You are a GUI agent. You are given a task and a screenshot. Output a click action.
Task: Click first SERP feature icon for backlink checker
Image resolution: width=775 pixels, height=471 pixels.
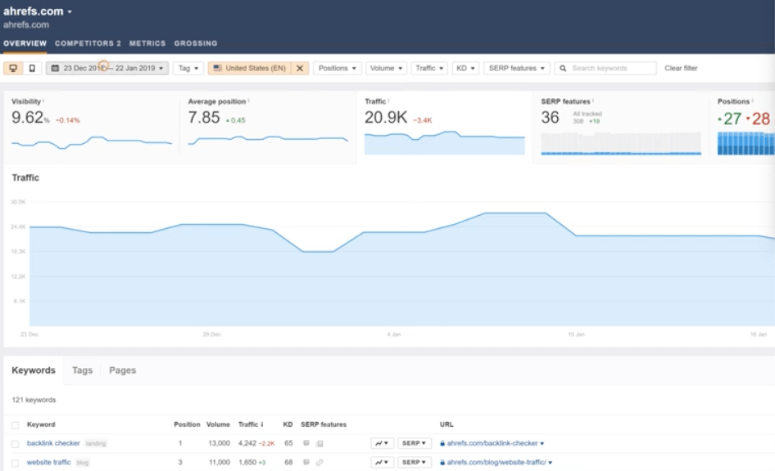(306, 443)
